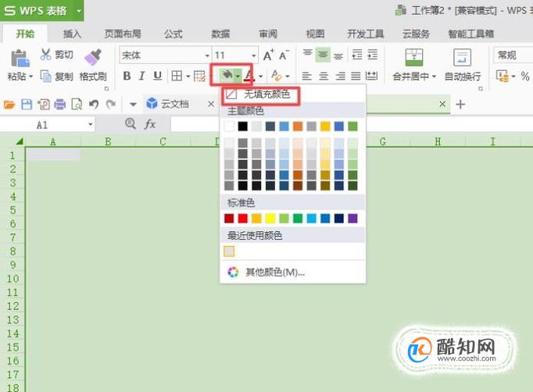Click the scissors Cut icon
Viewport: 533px width, 392px height.
[x=45, y=55]
